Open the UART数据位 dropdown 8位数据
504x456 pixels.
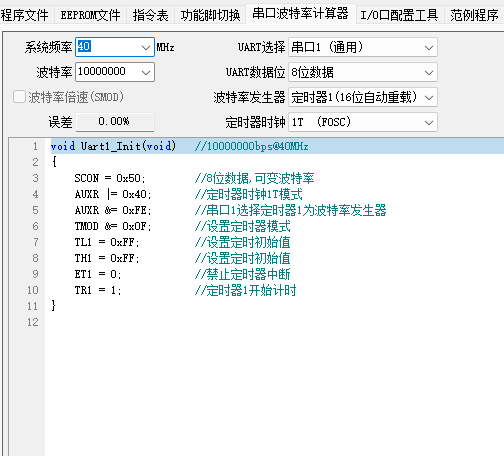coord(363,72)
